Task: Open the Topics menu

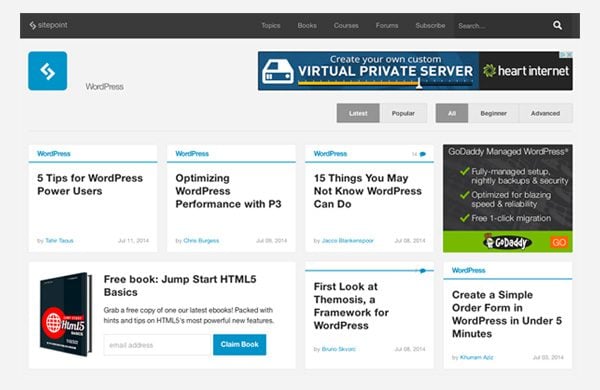Action: (271, 26)
